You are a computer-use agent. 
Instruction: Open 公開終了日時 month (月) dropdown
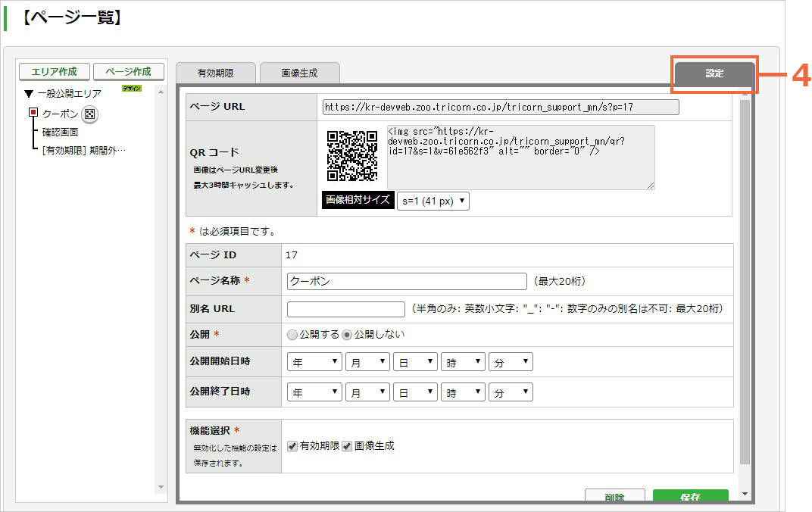367,392
